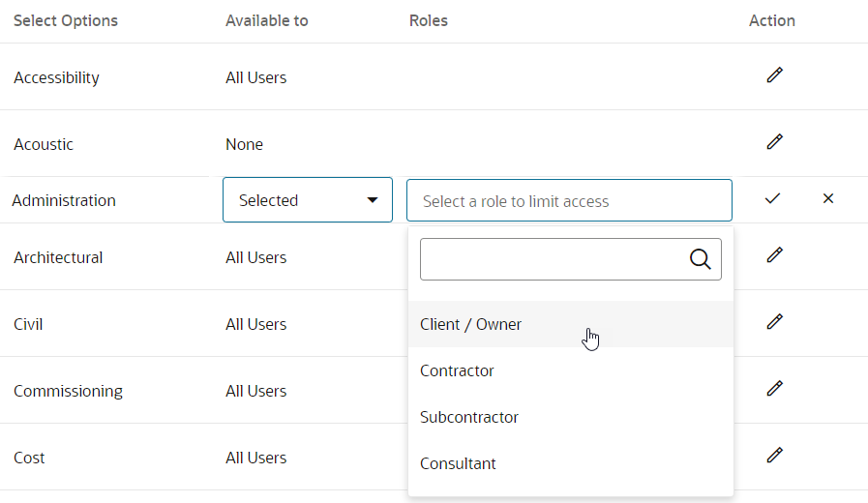
Task: Edit the Architectural row permissions
Action: coord(774,254)
